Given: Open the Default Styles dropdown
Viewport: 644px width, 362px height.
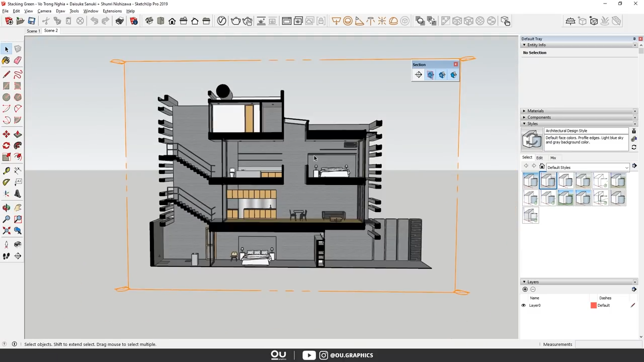Looking at the screenshot, I should click(x=587, y=167).
